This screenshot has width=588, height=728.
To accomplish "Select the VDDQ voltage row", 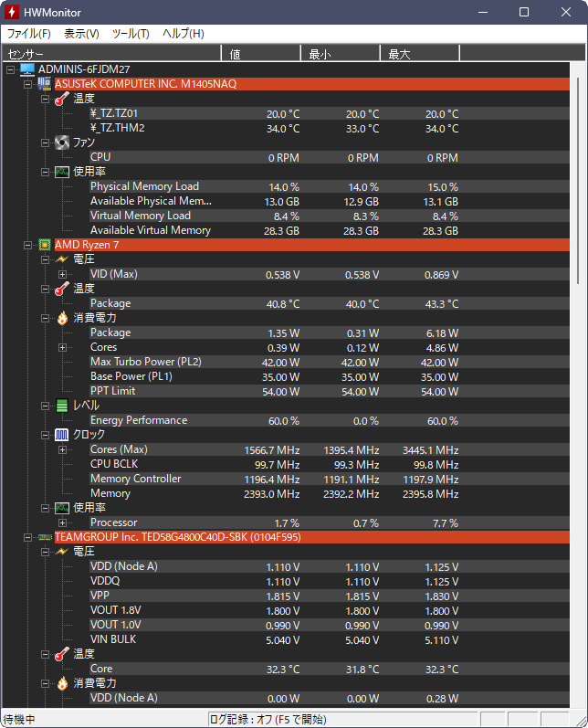I will point(329,581).
